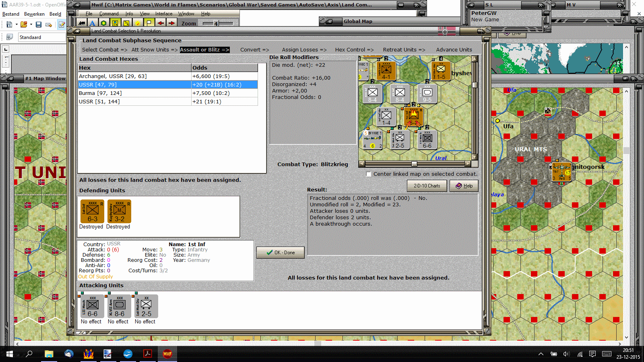Screen dimensions: 644x362
Task: Click the yellow flag toolbar icon
Action: 149,23
